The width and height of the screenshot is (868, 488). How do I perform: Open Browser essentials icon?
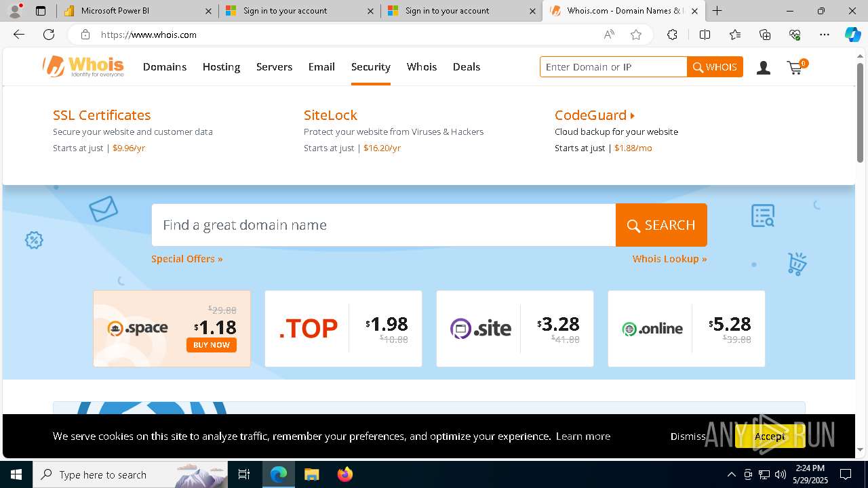tap(795, 35)
